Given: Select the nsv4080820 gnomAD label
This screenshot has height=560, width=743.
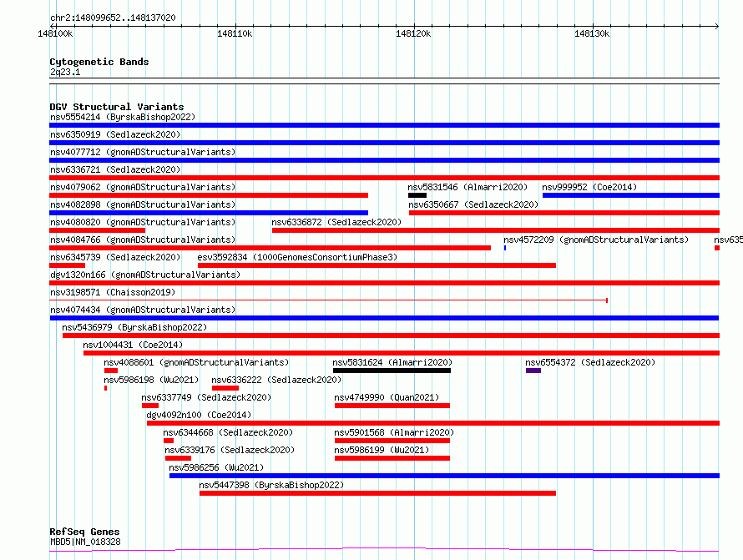Looking at the screenshot, I should (143, 222).
